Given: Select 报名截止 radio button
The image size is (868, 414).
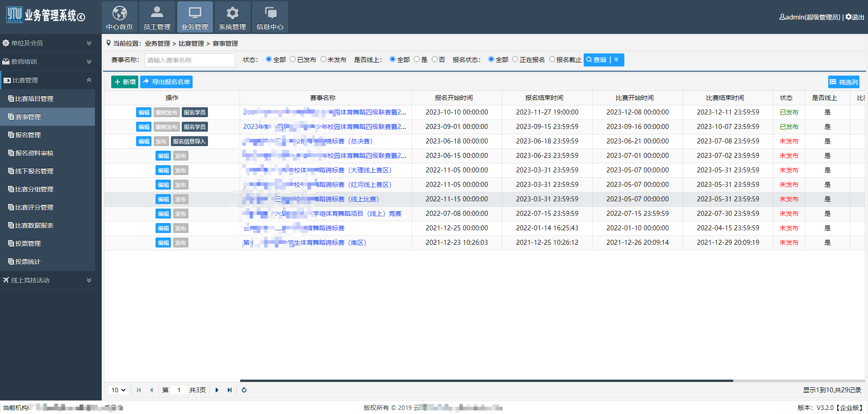Looking at the screenshot, I should pos(552,59).
